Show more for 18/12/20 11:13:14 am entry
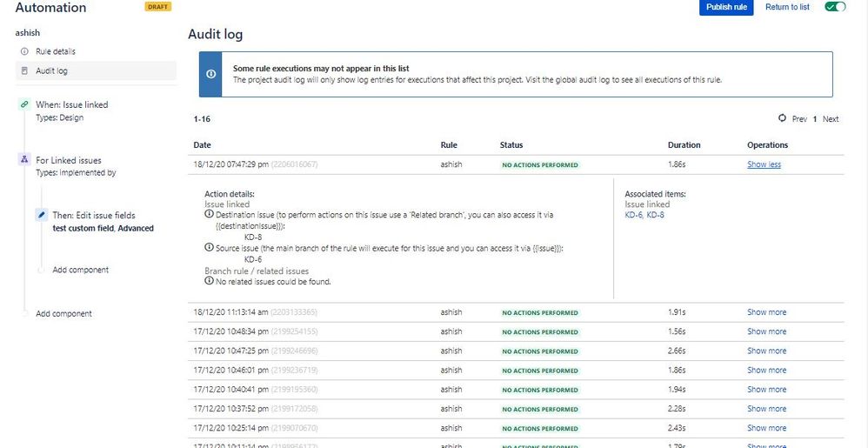Viewport: 868px width, 448px height. tap(767, 312)
